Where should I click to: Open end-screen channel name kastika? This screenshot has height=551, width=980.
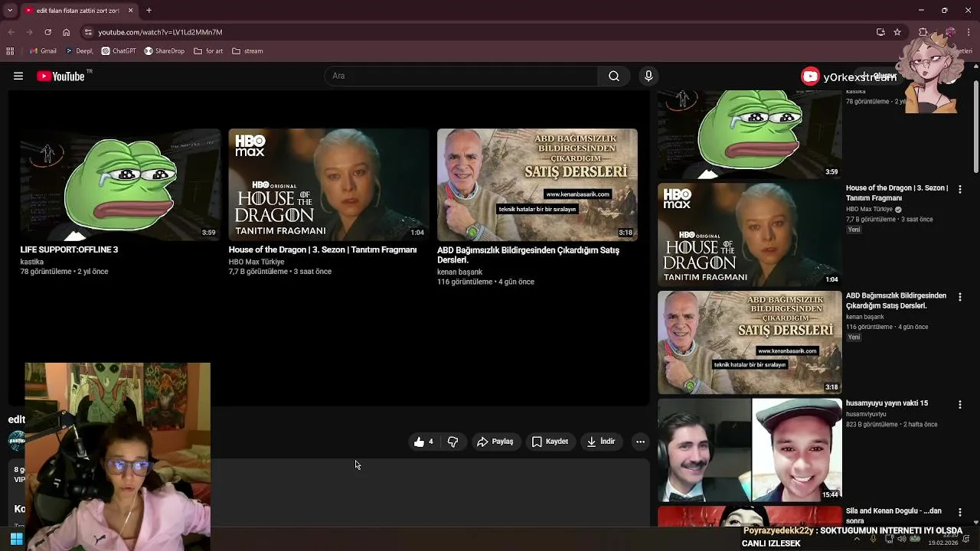point(31,262)
